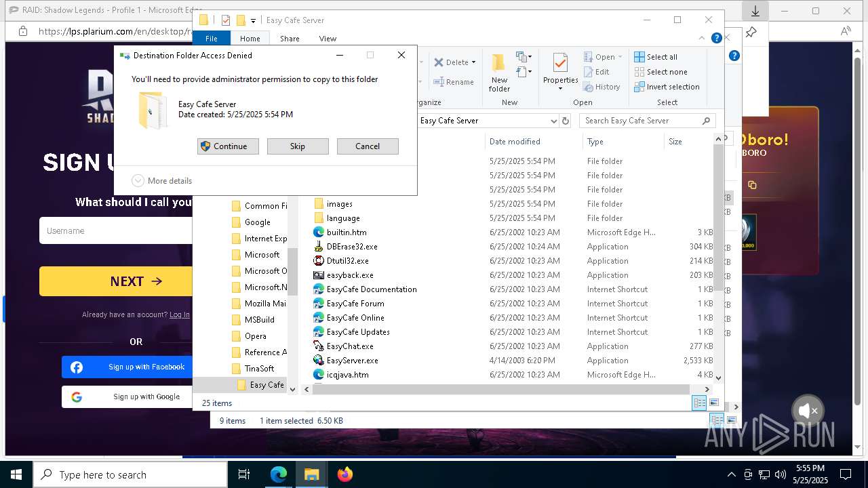Image resolution: width=868 pixels, height=488 pixels.
Task: Open the File ribbon tab
Action: (x=212, y=39)
